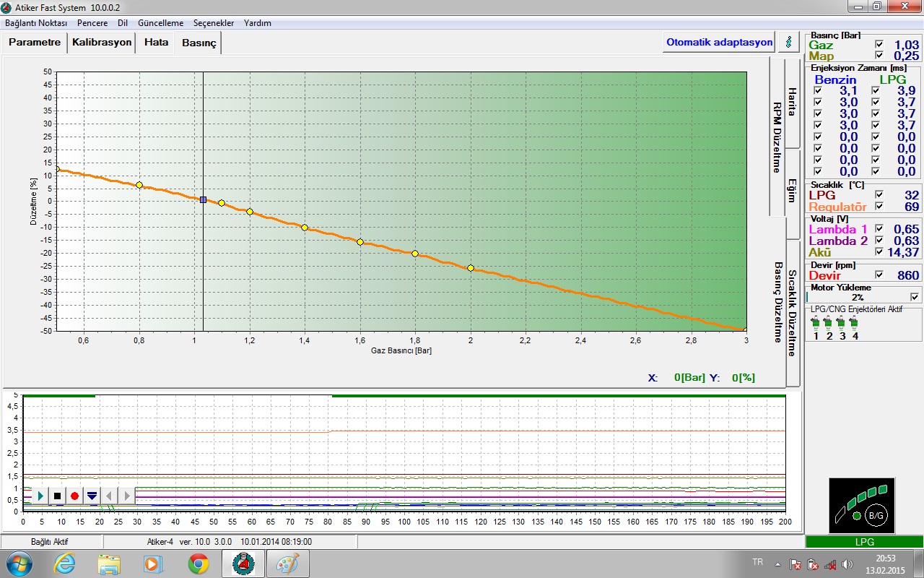Click the Atiker Fast System taskbar button
This screenshot has height=578, width=924.
tap(243, 564)
